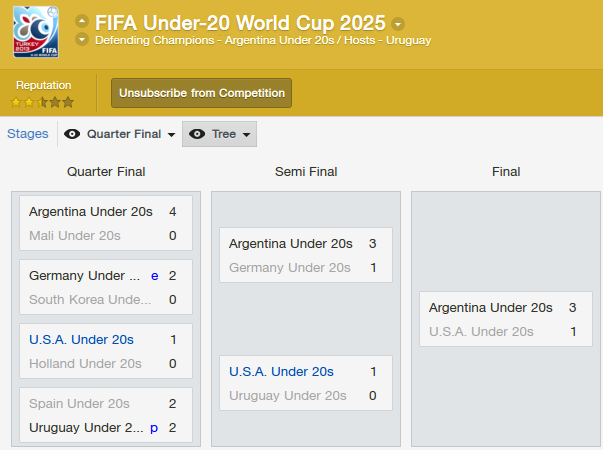
Task: Select Argentina vs Germany semi final match
Action: tap(306, 255)
